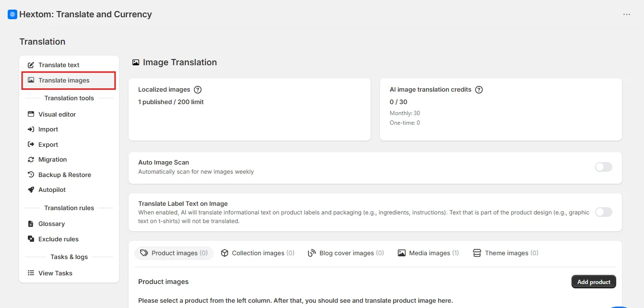644x308 pixels.
Task: Switch to the Collection images tab
Action: click(258, 253)
